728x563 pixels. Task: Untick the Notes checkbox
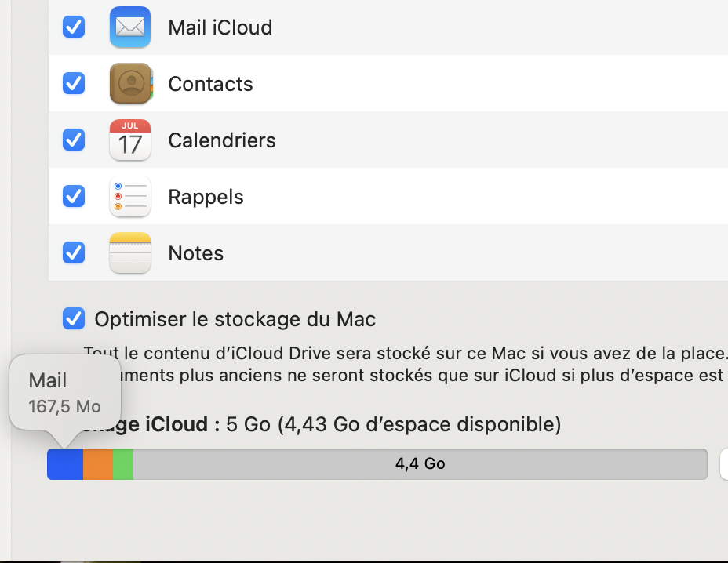pos(74,253)
